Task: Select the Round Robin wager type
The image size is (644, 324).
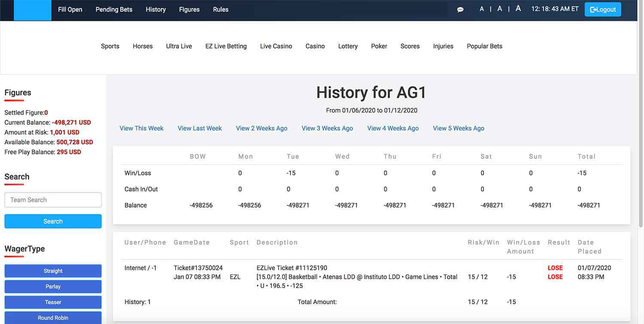Action: point(53,318)
